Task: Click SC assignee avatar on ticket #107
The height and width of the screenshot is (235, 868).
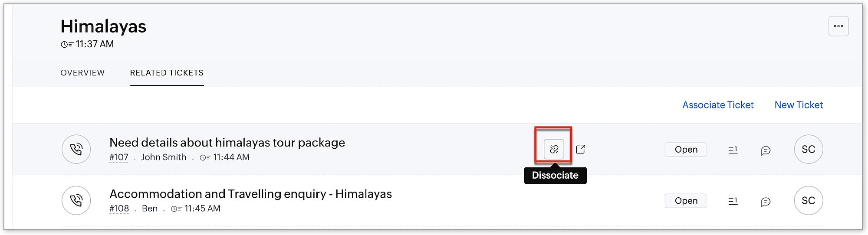Action: [809, 149]
